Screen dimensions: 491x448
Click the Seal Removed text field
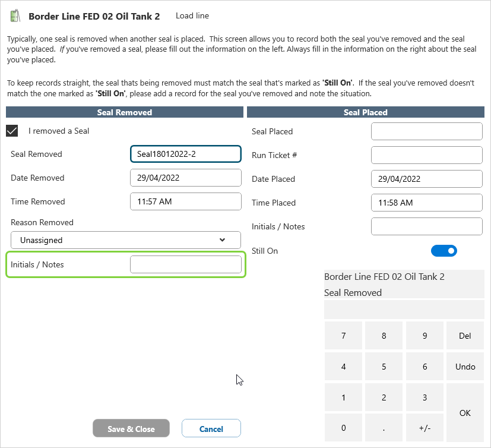[185, 154]
